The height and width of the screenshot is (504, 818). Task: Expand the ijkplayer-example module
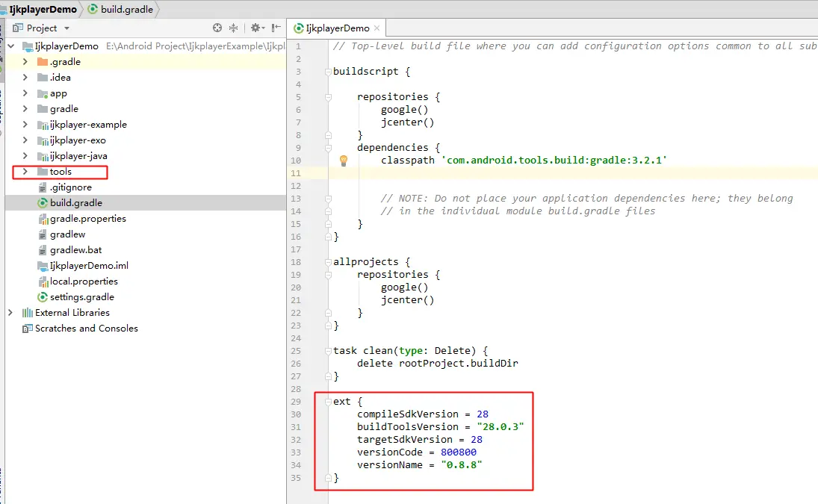click(25, 125)
